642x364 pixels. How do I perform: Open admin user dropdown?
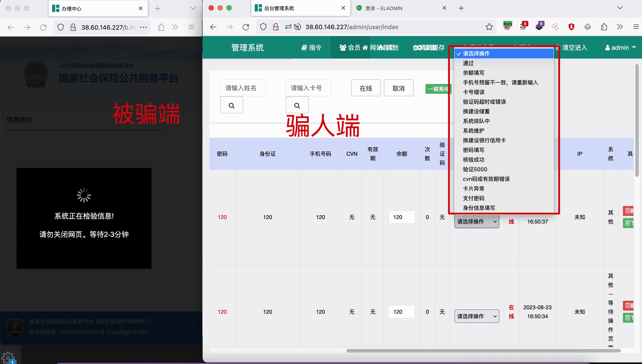coord(620,48)
